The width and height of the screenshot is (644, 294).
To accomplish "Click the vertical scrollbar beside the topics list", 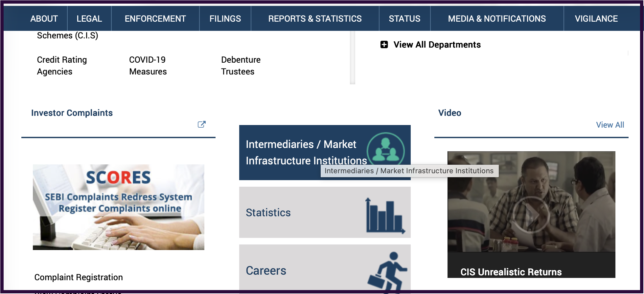I will (353, 57).
